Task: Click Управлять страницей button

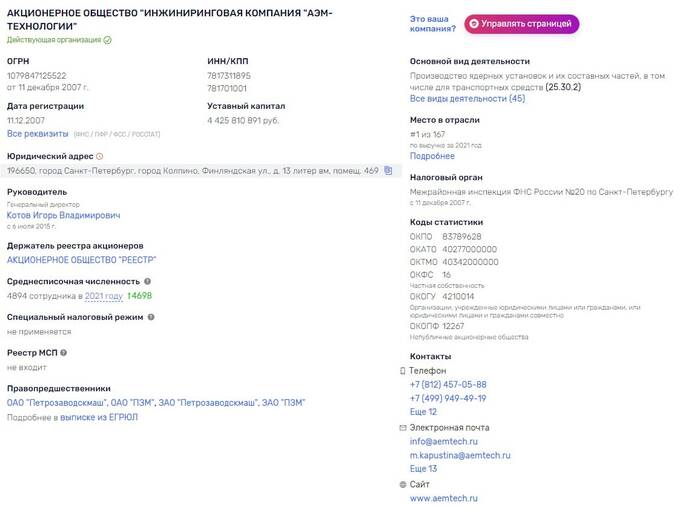Action: click(x=522, y=24)
